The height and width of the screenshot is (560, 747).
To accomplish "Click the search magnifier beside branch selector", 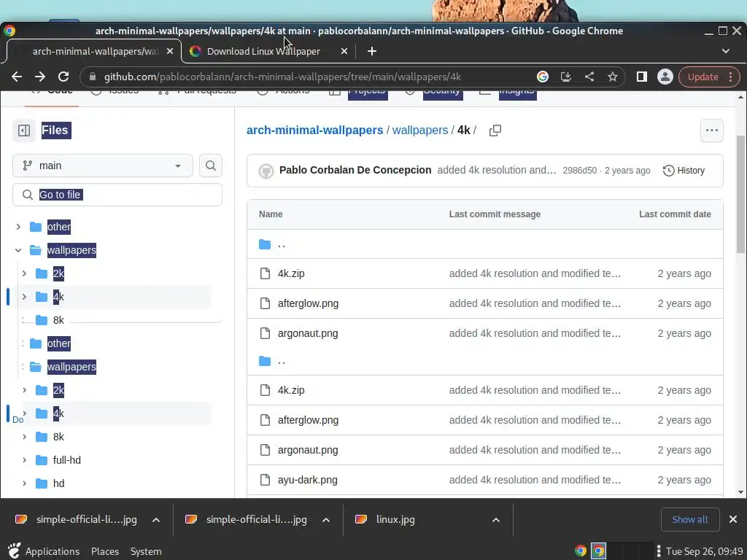I will [x=211, y=166].
